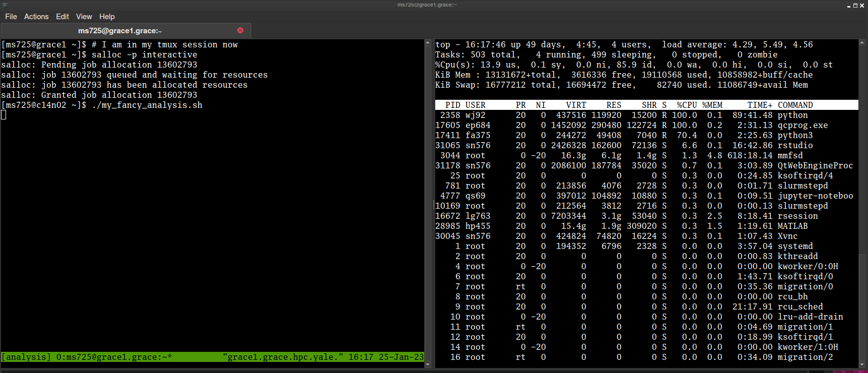Open the Actions menu

(36, 17)
